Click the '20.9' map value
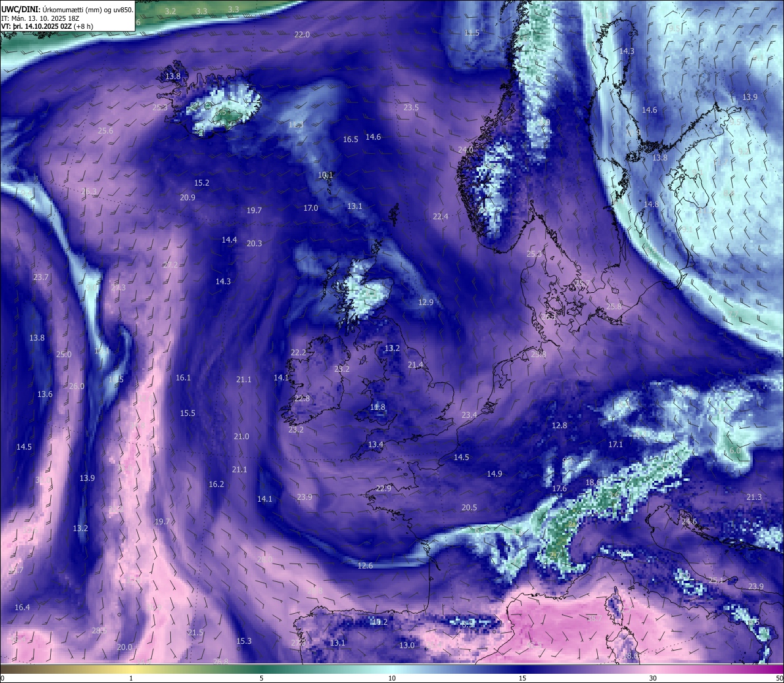This screenshot has height=683, width=784. (187, 197)
